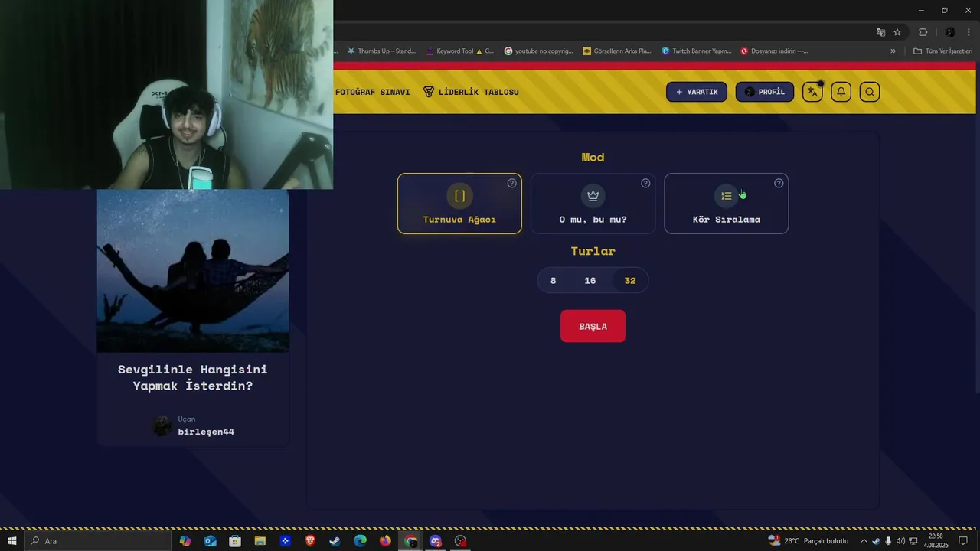Screen dimensions: 980x551
Task: Open the youtube no copyrig... bookmark
Action: pyautogui.click(x=538, y=51)
